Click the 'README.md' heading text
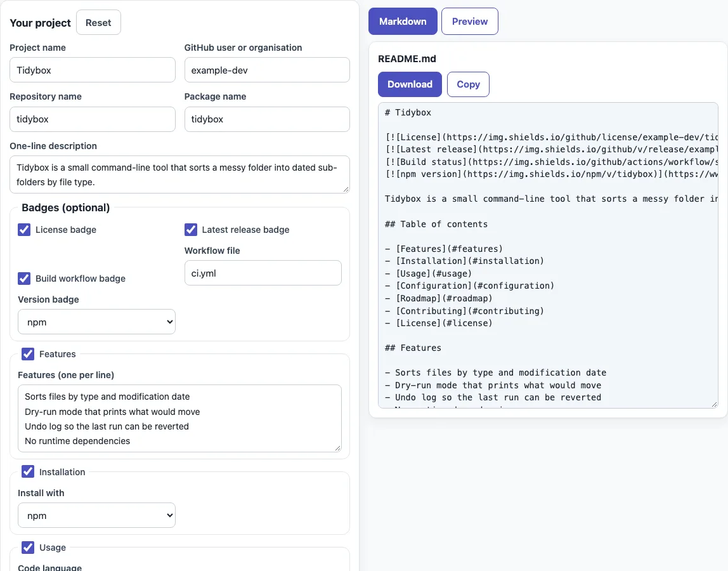The height and width of the screenshot is (571, 728). 406,58
